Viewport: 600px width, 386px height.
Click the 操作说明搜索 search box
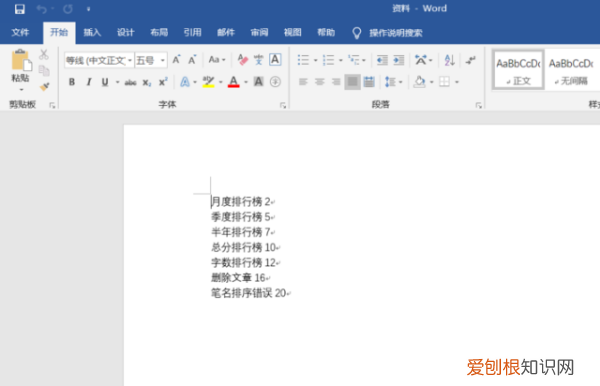coord(396,33)
